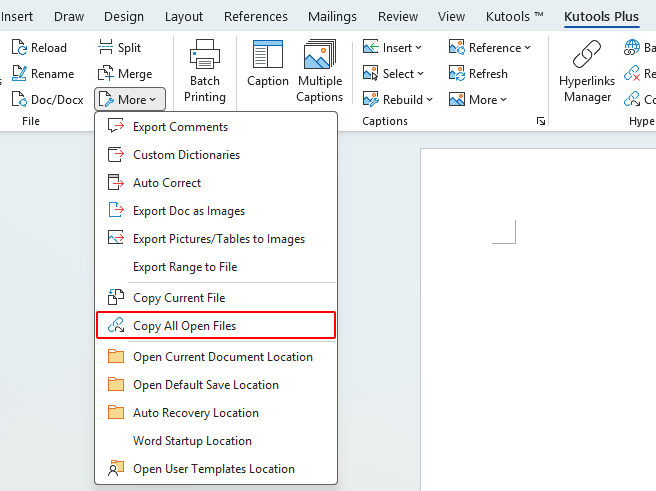Viewport: 656px width, 491px height.
Task: Choose Export Range to File
Action: (216, 267)
